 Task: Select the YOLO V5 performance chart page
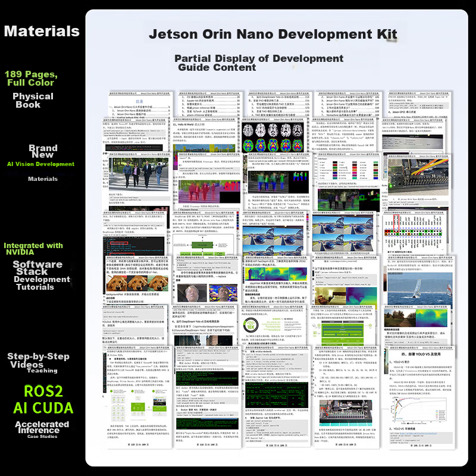(421, 397)
